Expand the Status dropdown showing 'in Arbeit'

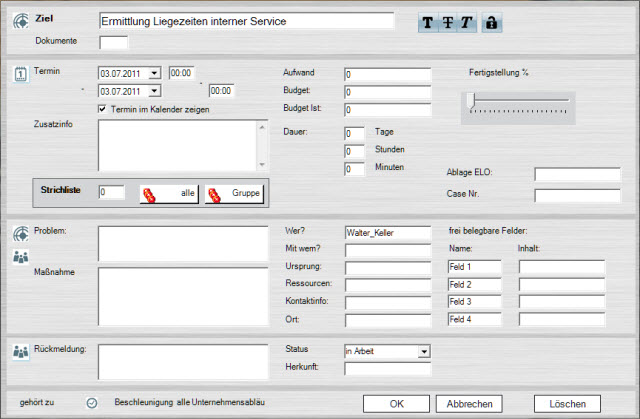[x=423, y=351]
